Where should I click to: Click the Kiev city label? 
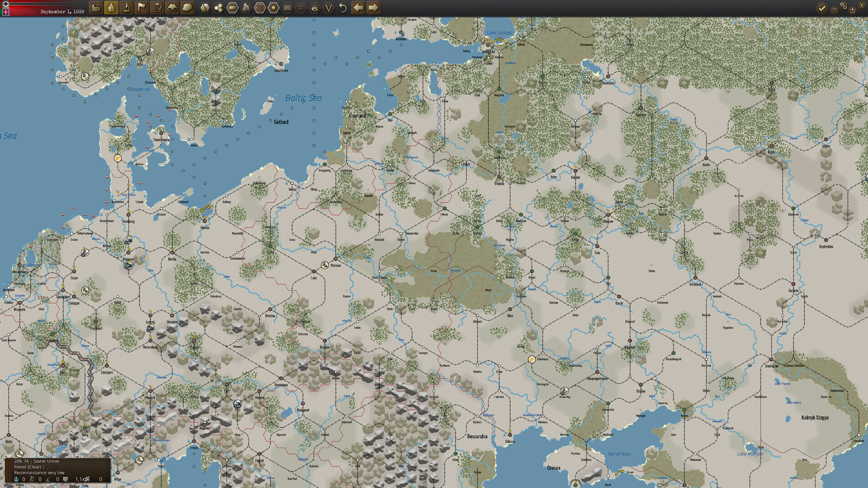coord(510,316)
